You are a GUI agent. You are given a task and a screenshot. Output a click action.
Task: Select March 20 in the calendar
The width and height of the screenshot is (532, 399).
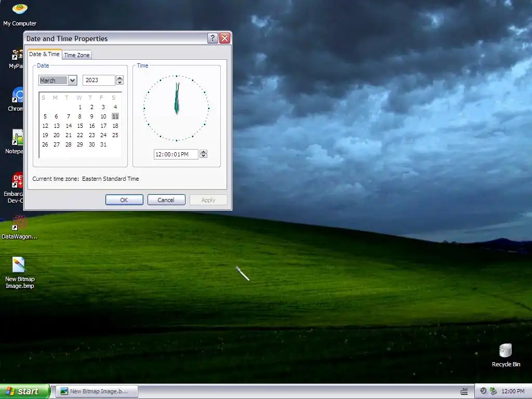[x=57, y=135]
